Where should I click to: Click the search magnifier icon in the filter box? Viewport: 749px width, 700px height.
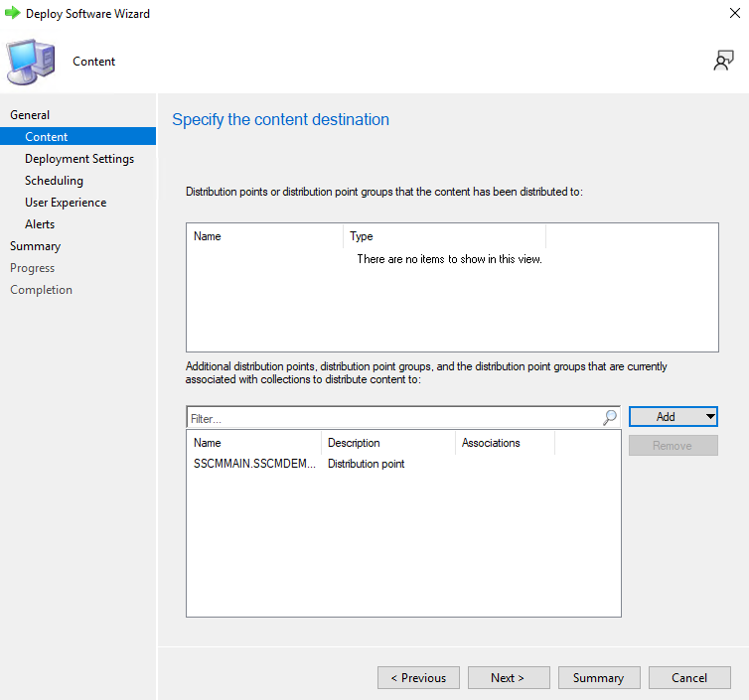click(x=610, y=418)
